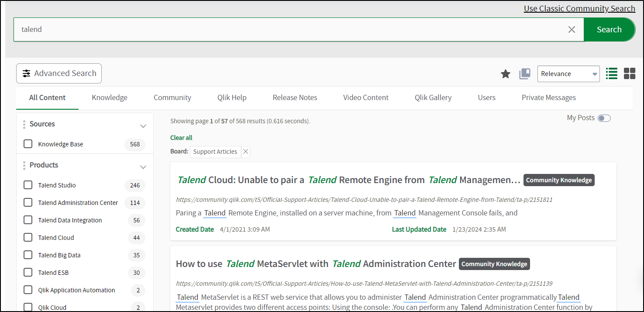Image resolution: width=644 pixels, height=312 pixels.
Task: Click Clear all to reset filters
Action: 181,138
